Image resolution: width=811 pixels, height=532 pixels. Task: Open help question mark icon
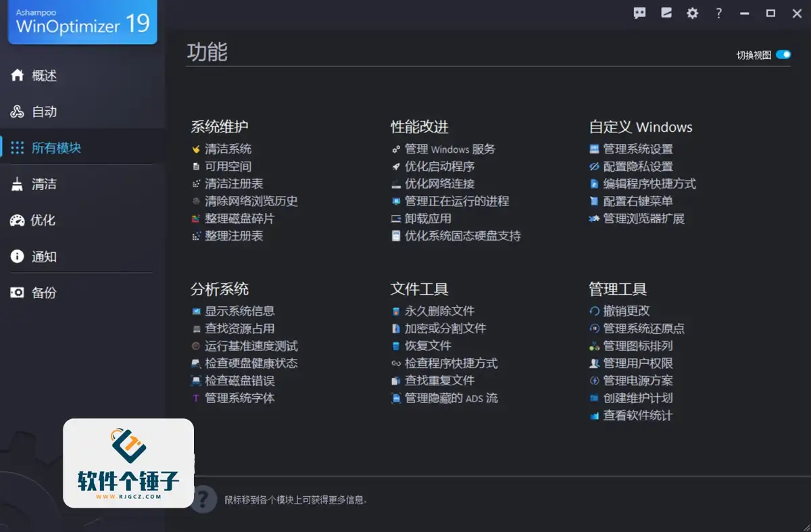pyautogui.click(x=719, y=13)
